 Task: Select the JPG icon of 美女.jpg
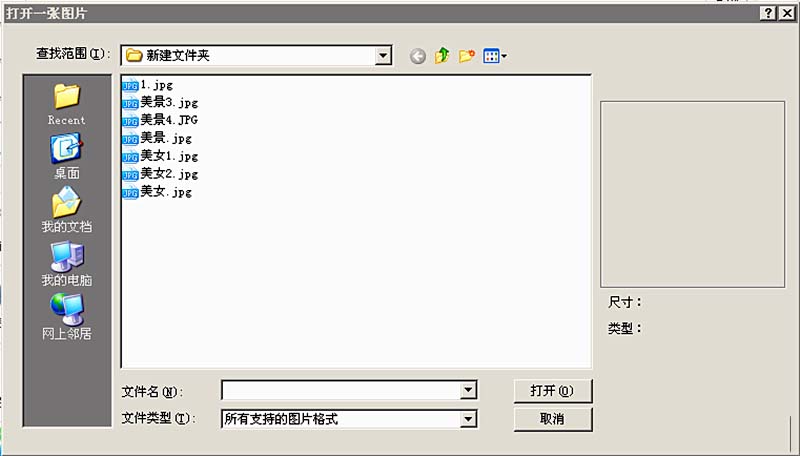[x=131, y=192]
